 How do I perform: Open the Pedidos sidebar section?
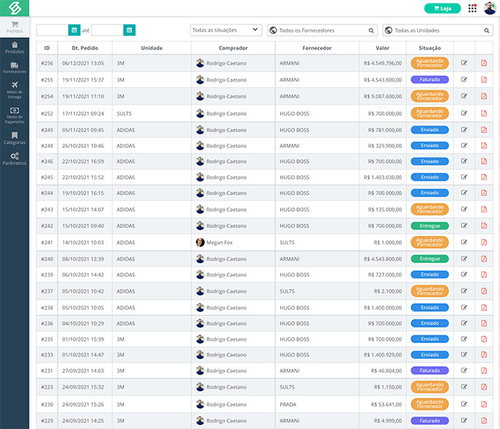[x=14, y=27]
